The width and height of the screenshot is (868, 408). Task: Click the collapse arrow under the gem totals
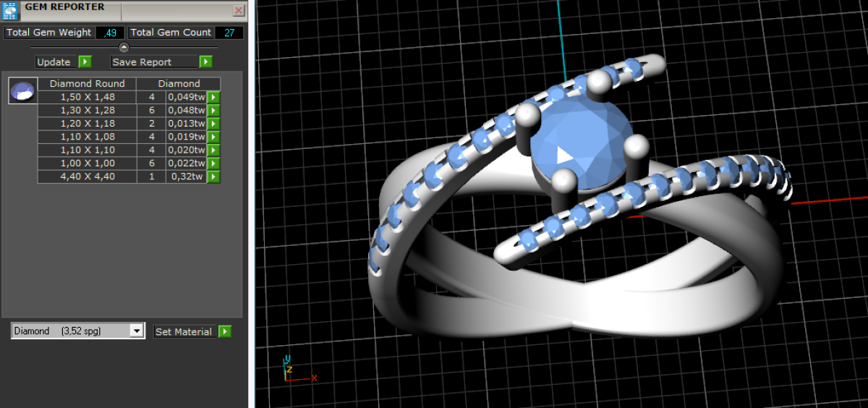(x=124, y=47)
